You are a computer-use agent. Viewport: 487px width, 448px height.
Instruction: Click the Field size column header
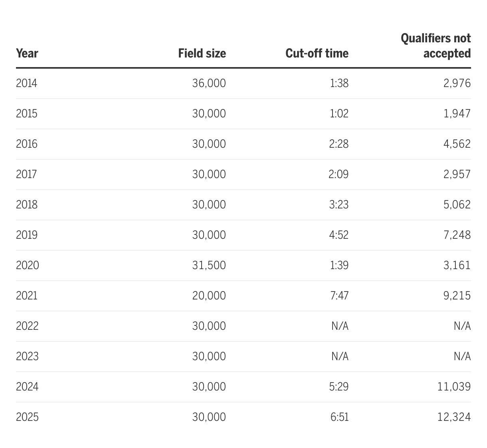(x=202, y=54)
